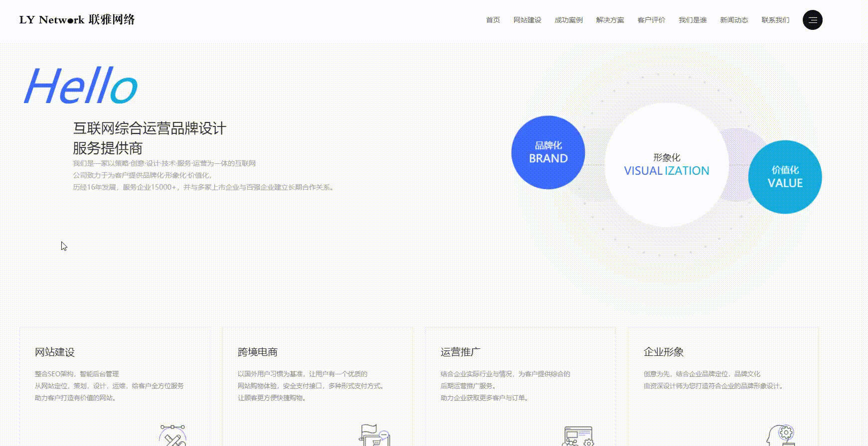This screenshot has width=868, height=446.
Task: Open 客户评价 in the navigation bar
Action: [651, 20]
